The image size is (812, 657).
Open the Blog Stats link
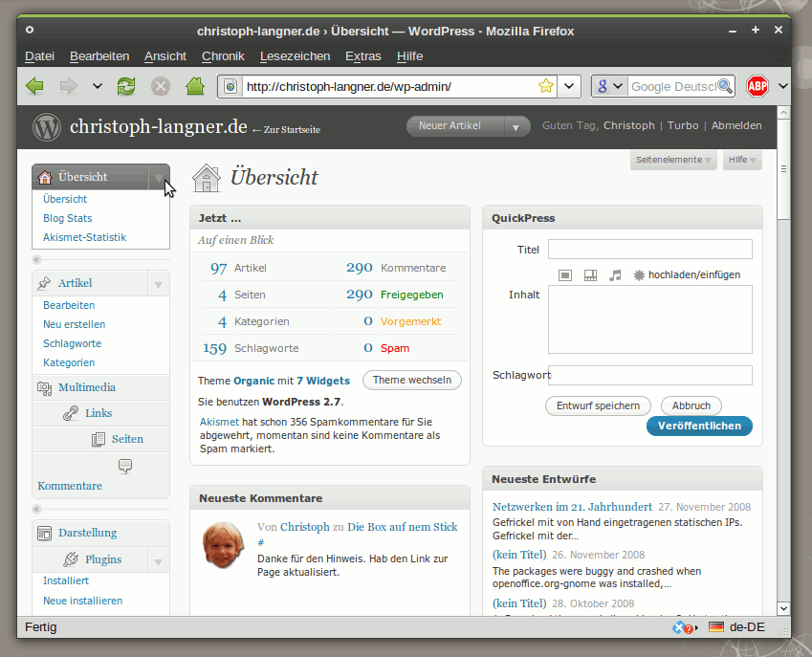(x=67, y=218)
